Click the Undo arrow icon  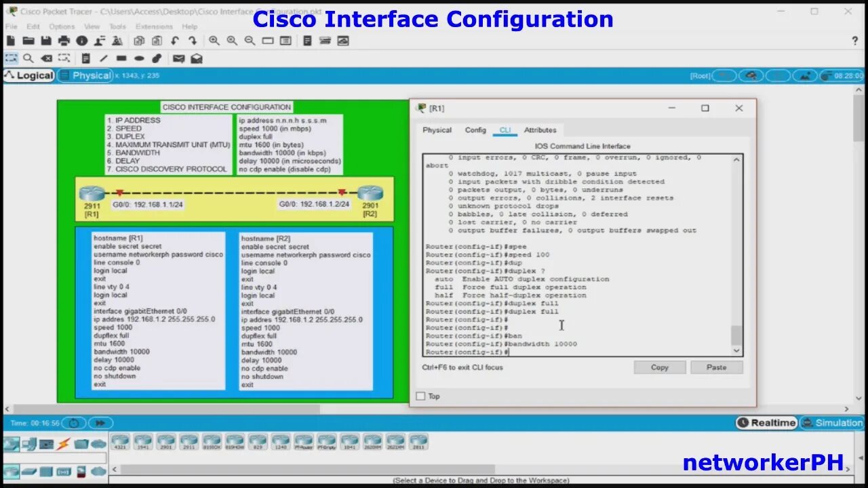coord(175,41)
